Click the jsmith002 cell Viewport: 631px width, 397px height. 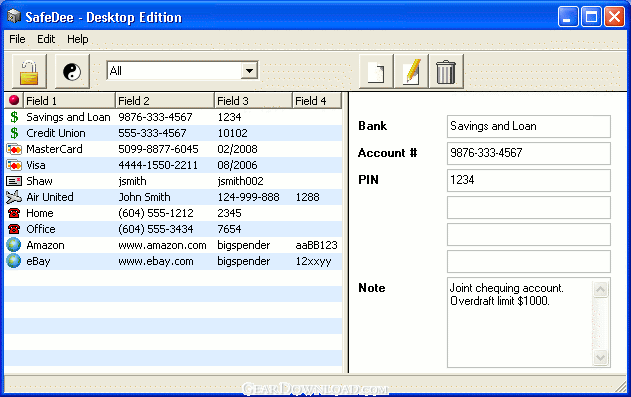(240, 181)
